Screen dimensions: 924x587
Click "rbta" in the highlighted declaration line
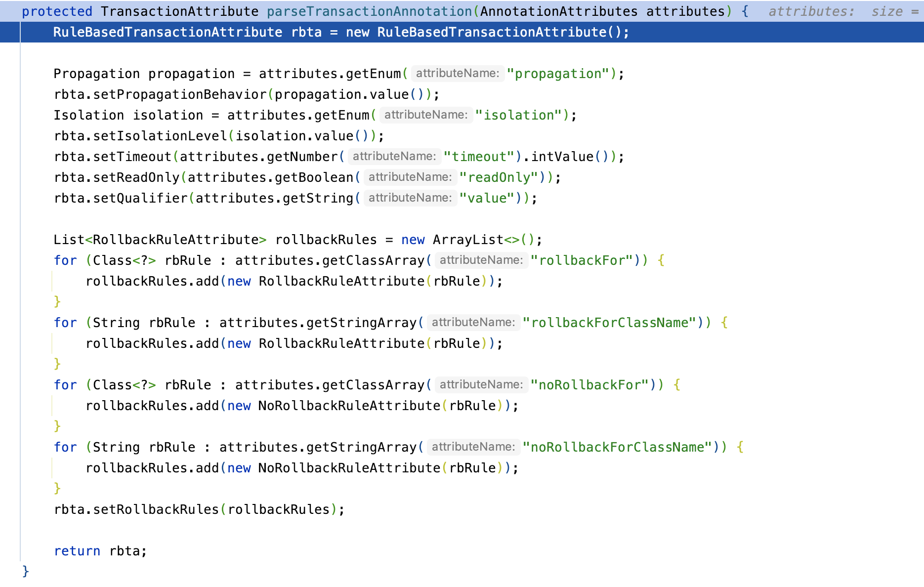point(306,32)
